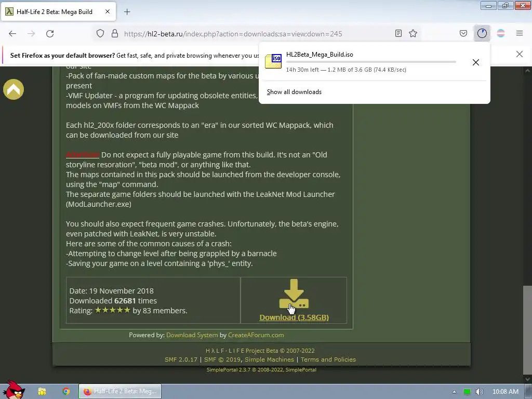Click the green network tray icon
The height and width of the screenshot is (399, 532).
pyautogui.click(x=467, y=392)
